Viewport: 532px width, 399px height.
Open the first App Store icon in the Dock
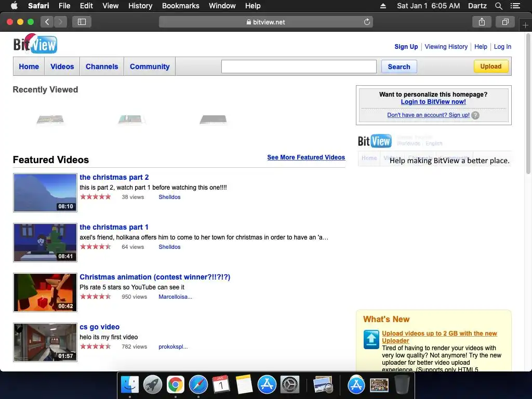267,385
